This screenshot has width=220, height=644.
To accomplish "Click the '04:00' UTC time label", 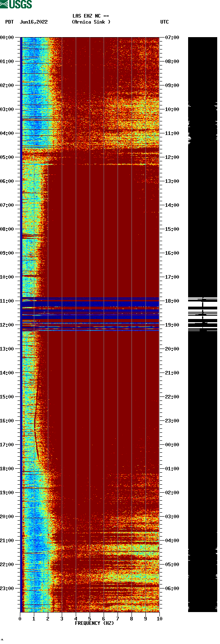I will coord(172,541).
